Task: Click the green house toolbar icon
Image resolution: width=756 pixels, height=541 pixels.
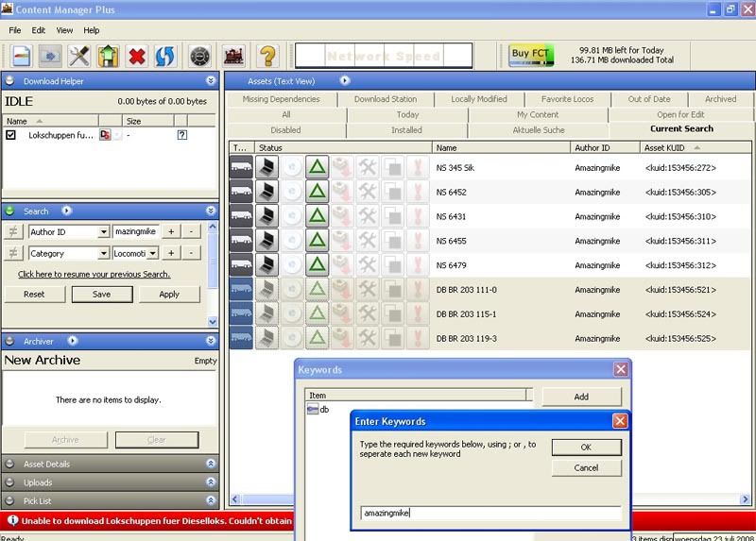Action: tap(108, 57)
